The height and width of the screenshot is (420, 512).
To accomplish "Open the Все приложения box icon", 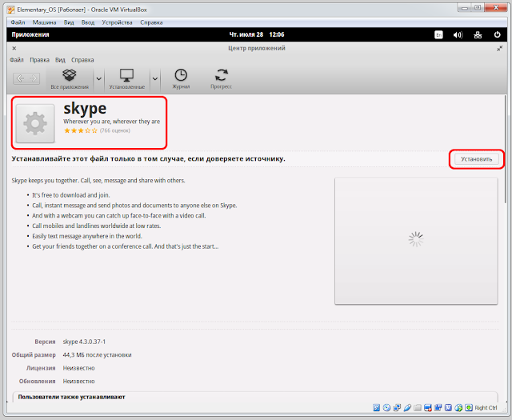I will coord(70,76).
